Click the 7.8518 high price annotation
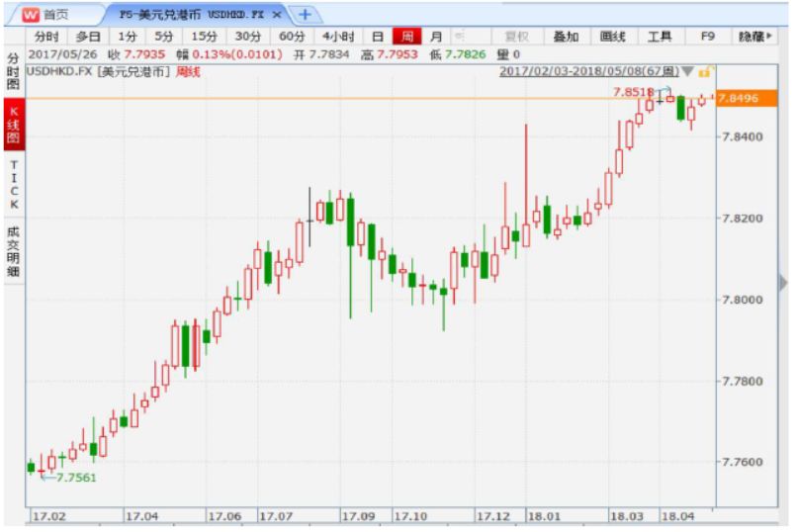The width and height of the screenshot is (797, 532). click(633, 92)
